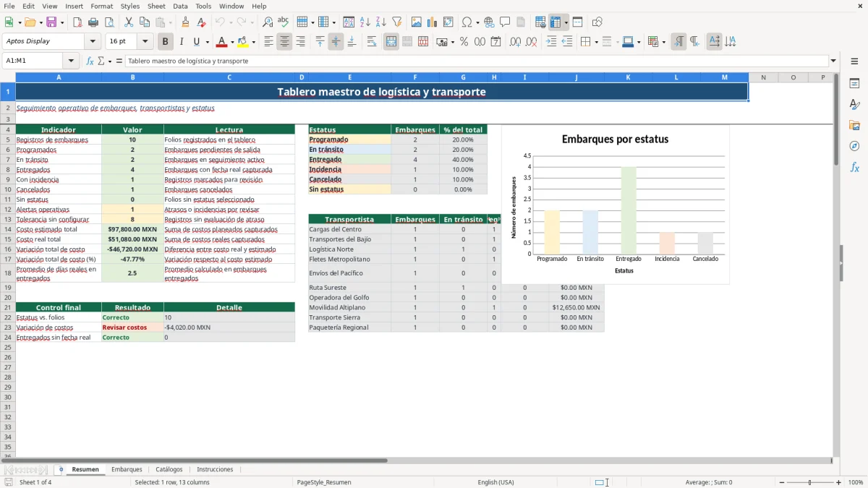The image size is (868, 488).
Task: Toggle Print Preview
Action: [x=109, y=22]
